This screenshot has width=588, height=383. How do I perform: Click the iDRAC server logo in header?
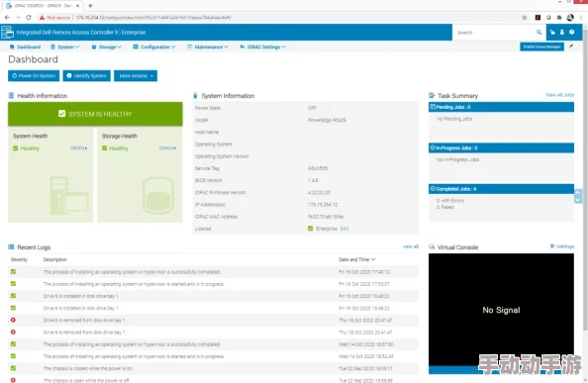point(7,33)
